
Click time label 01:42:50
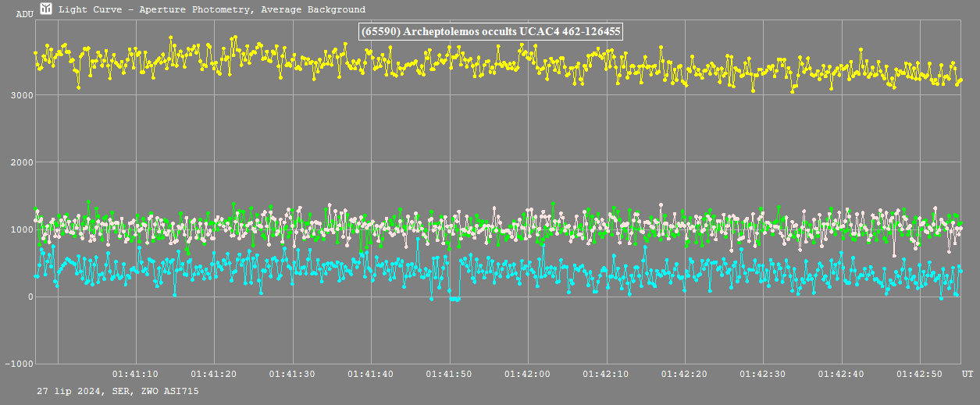[920, 375]
